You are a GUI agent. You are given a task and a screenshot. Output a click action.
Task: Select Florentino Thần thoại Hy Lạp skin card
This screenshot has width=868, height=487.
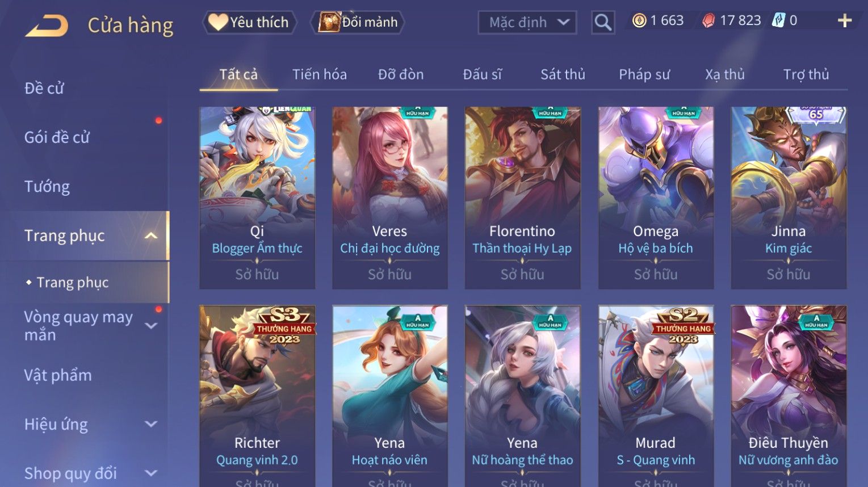522,198
